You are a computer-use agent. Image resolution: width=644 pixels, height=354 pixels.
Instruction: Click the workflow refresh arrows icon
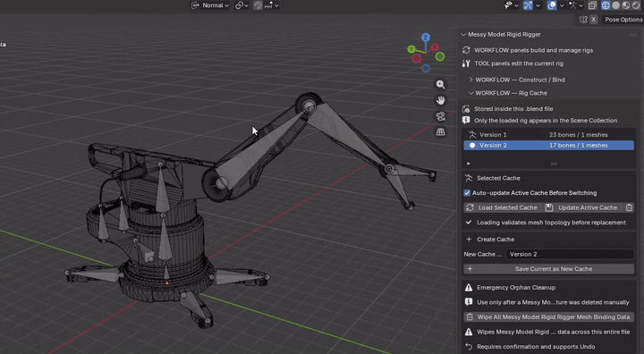click(466, 50)
